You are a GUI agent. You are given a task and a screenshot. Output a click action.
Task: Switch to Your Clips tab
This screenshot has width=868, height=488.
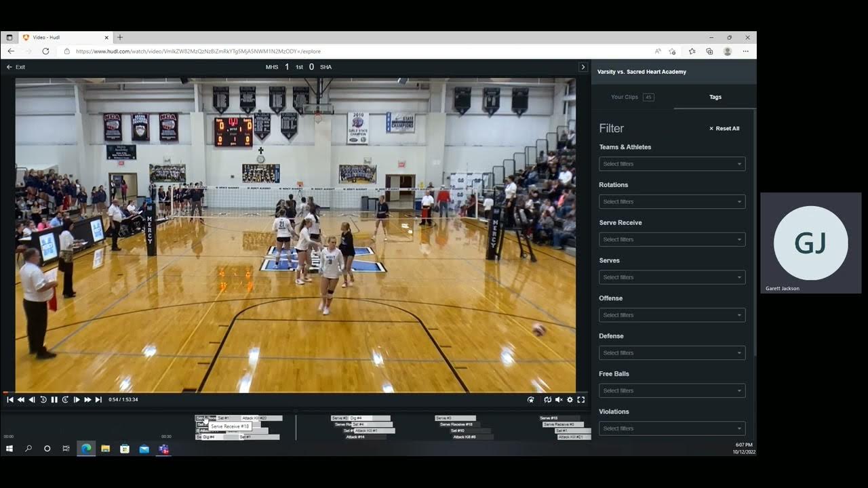(632, 97)
